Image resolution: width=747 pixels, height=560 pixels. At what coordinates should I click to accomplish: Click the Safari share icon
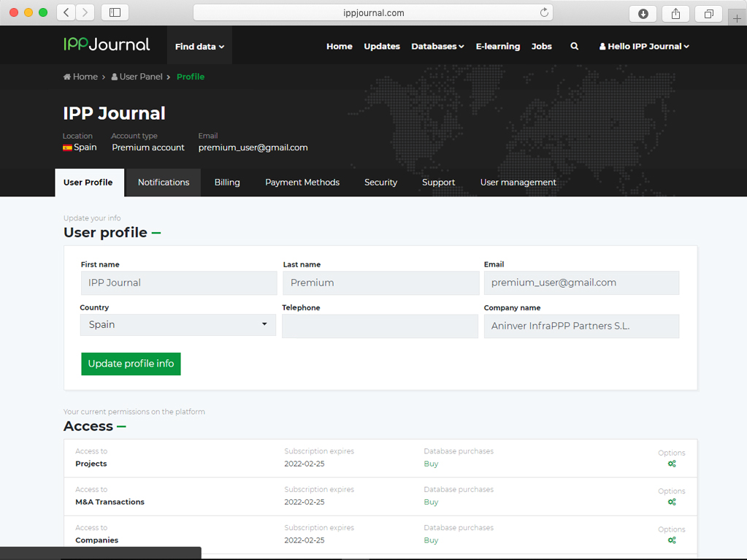675,13
